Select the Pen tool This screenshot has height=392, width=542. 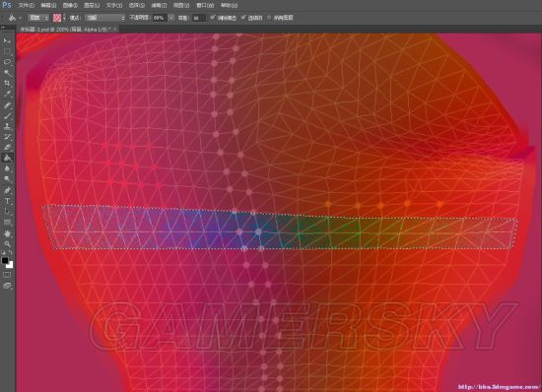pos(7,190)
